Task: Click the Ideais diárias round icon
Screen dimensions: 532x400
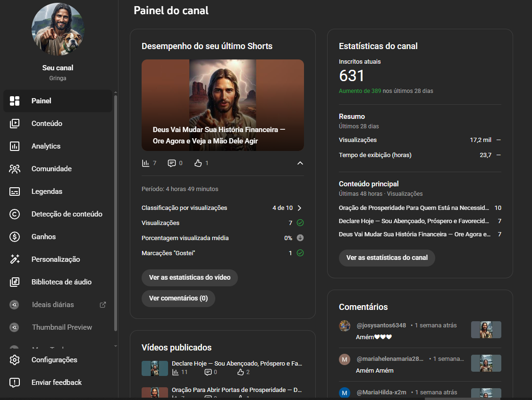Action: [14, 305]
